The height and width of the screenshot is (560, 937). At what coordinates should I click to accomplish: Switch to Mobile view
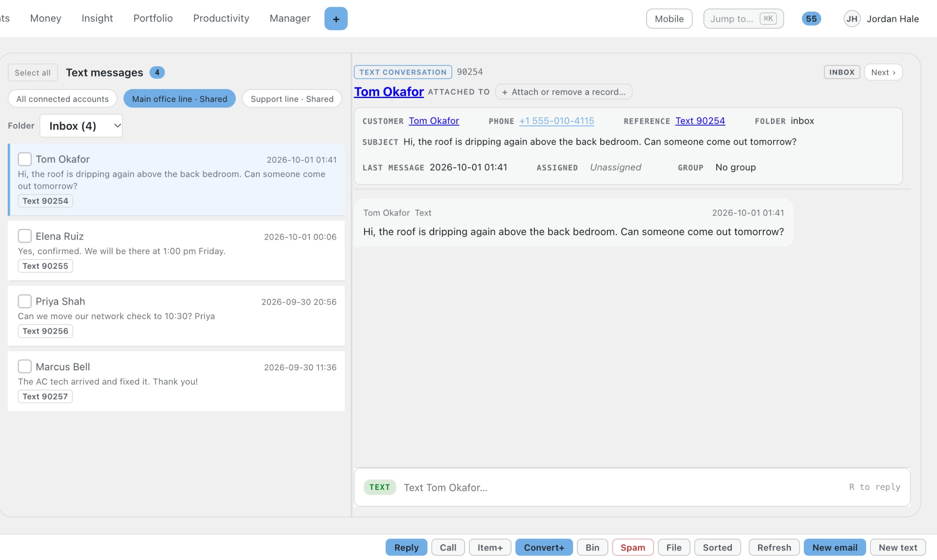point(669,18)
